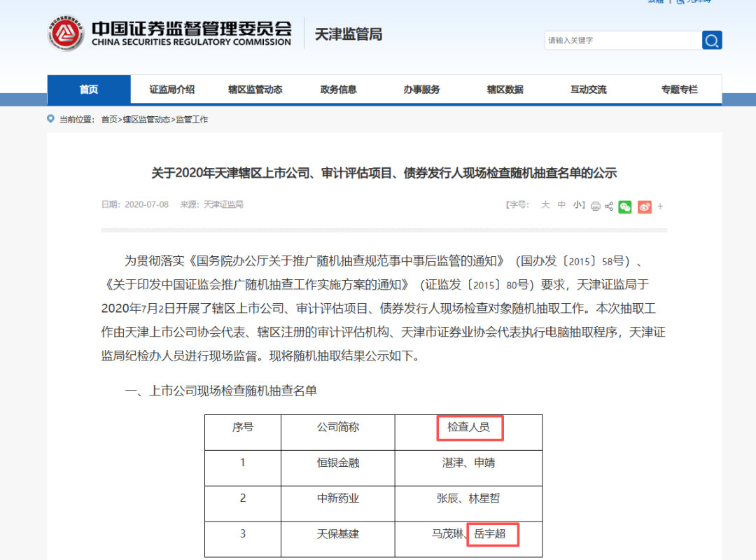The height and width of the screenshot is (560, 756).
Task: Open the 首页 navigation tab
Action: (89, 89)
